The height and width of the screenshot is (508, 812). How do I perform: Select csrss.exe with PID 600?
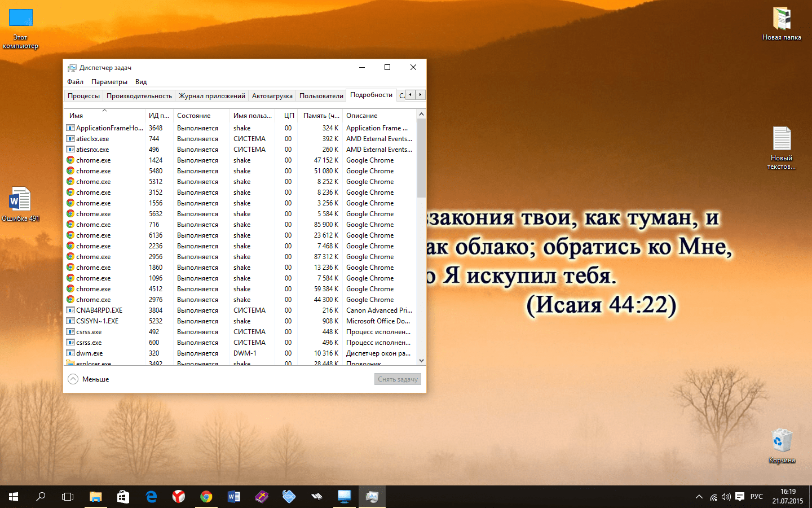pos(241,343)
